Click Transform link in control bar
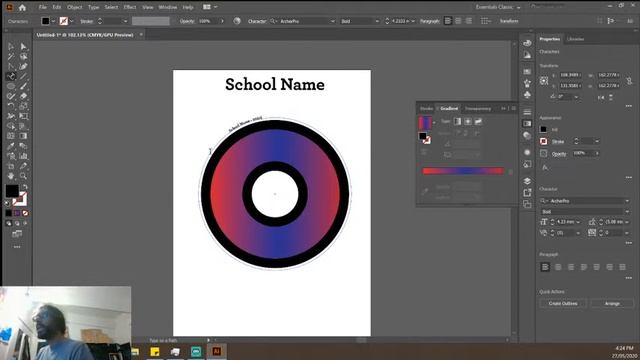The height and width of the screenshot is (360, 640). [509, 21]
